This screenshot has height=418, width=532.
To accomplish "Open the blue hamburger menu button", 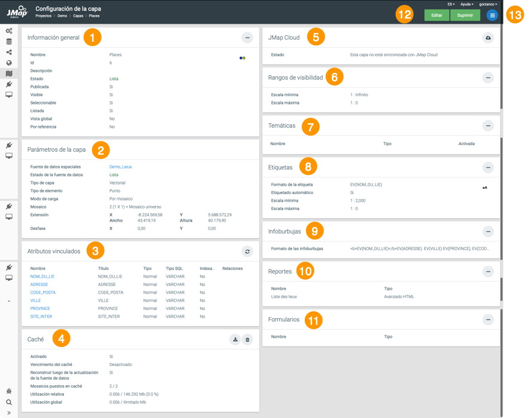I will [x=491, y=15].
